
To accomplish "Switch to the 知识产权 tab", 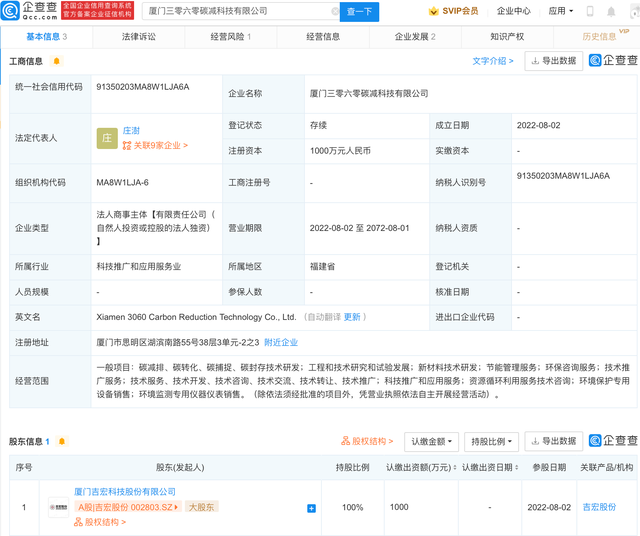I will pyautogui.click(x=507, y=37).
